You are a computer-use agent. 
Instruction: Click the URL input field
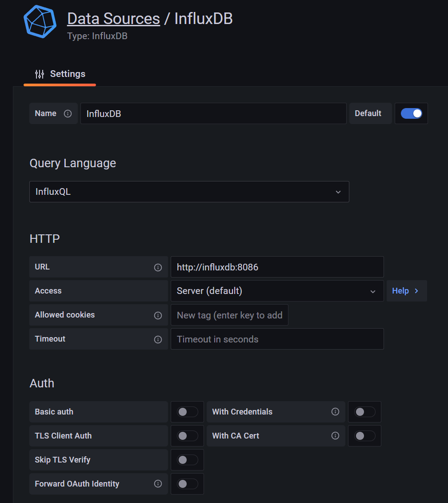click(277, 267)
